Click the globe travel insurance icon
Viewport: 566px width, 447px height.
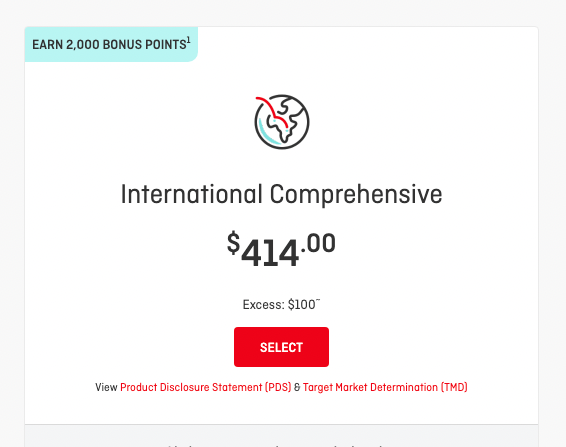282,122
